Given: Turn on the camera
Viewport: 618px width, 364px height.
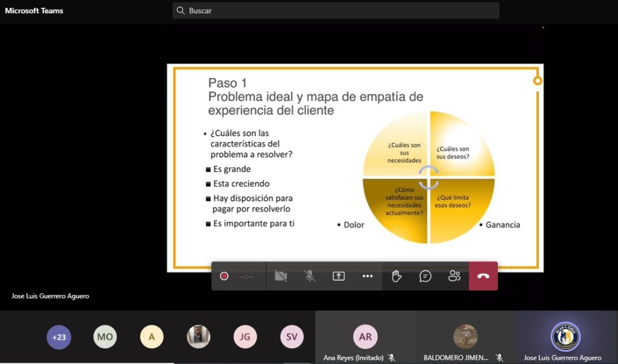Looking at the screenshot, I should pos(281,276).
